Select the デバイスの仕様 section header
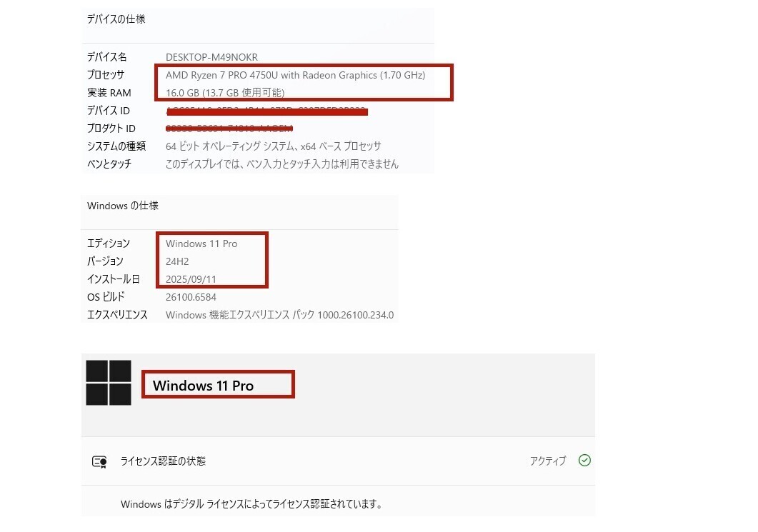Image resolution: width=758 pixels, height=532 pixels. pos(116,19)
